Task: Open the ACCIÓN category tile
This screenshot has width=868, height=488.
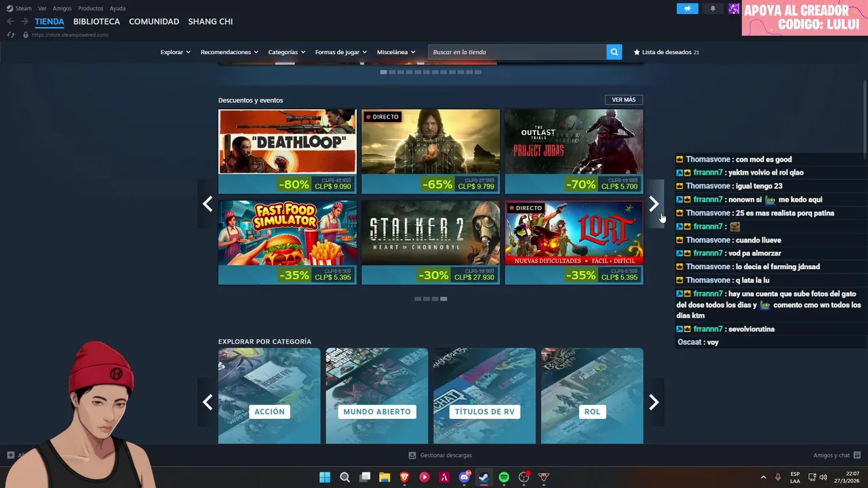Action: [269, 396]
